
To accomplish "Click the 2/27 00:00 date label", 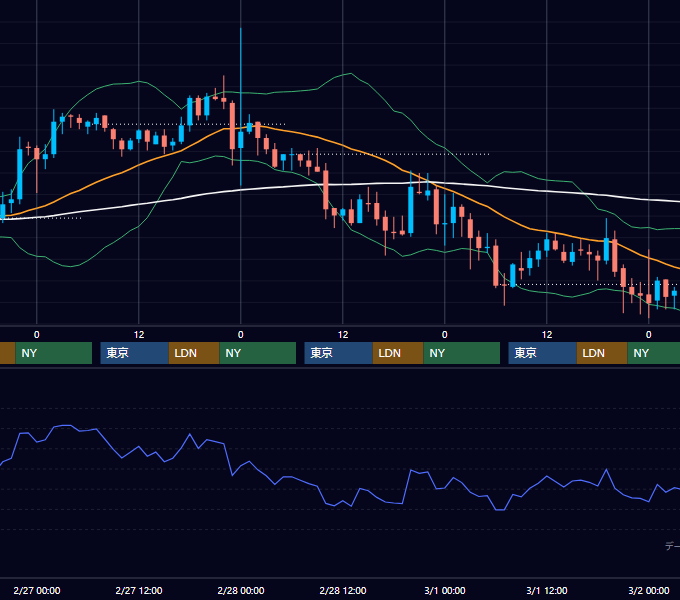I will (x=37, y=590).
